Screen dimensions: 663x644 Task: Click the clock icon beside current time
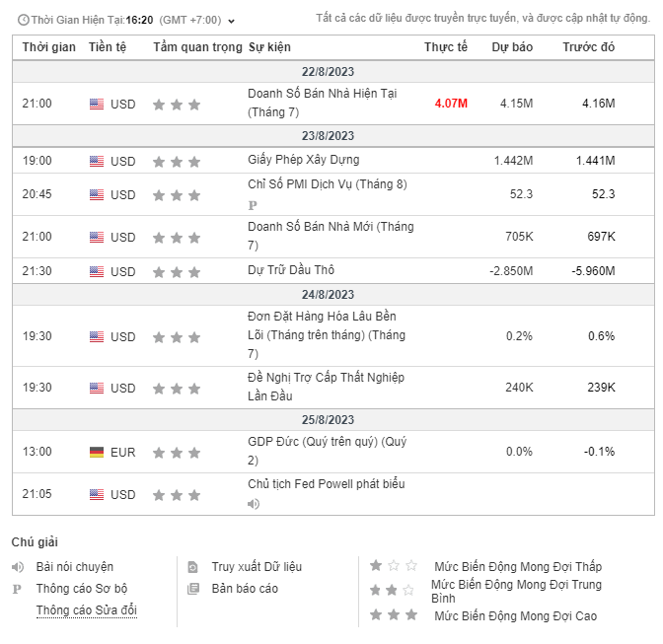point(23,20)
